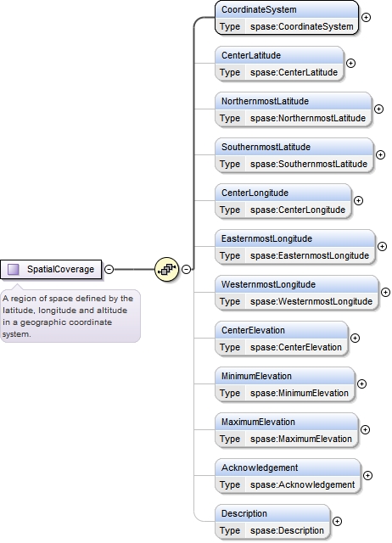
Task: Select the CoordinateSystem element title
Action: [x=259, y=9]
